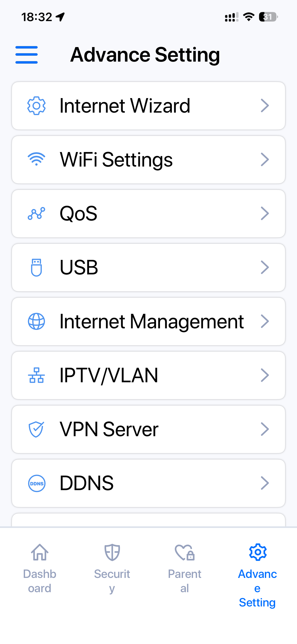Expand QoS using its right chevron
The height and width of the screenshot is (644, 297).
click(x=265, y=214)
